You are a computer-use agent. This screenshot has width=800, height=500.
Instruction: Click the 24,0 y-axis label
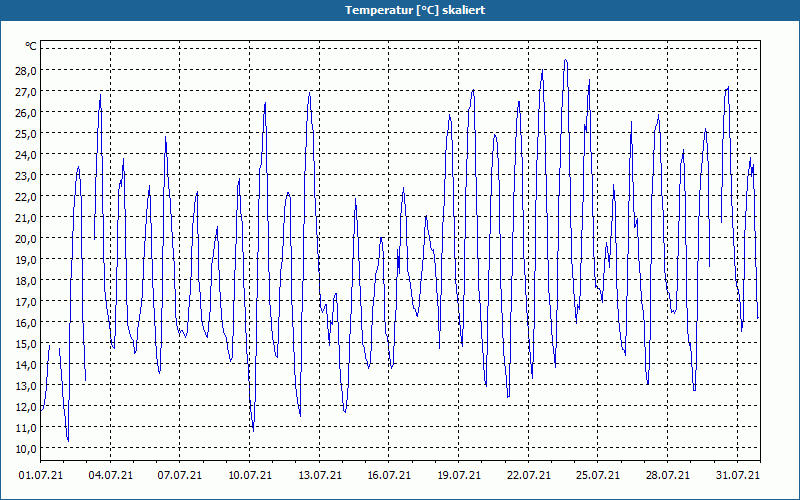click(26, 155)
